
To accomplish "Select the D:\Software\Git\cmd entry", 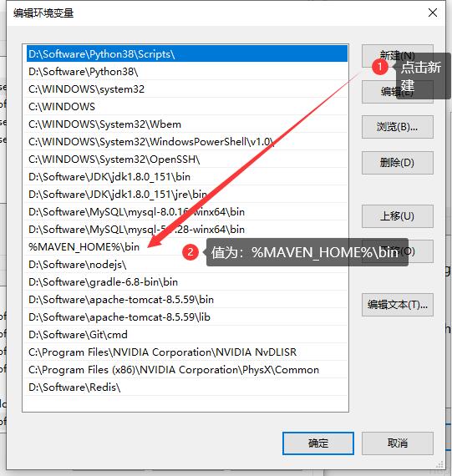I will (187, 334).
